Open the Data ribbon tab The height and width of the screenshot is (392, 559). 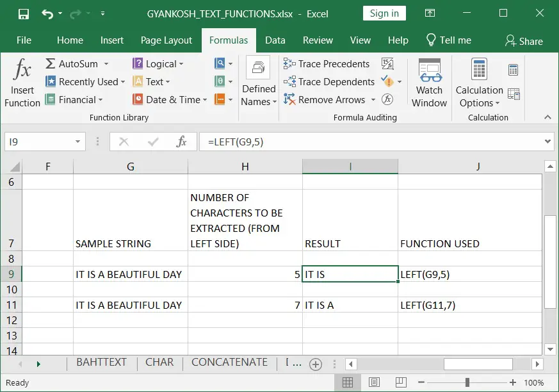point(275,40)
